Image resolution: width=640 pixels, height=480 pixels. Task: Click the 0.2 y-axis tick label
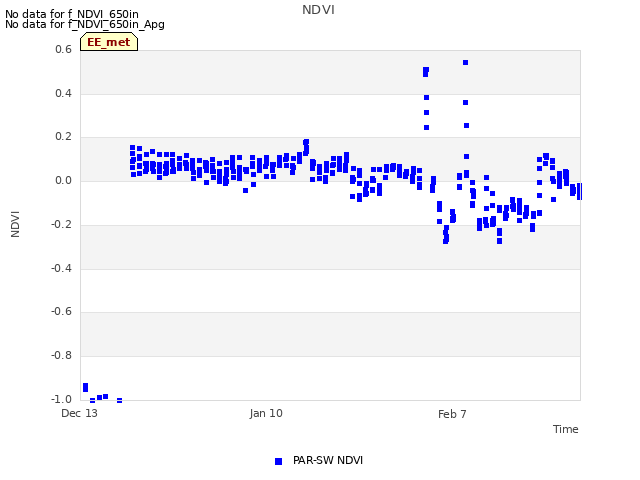(63, 137)
